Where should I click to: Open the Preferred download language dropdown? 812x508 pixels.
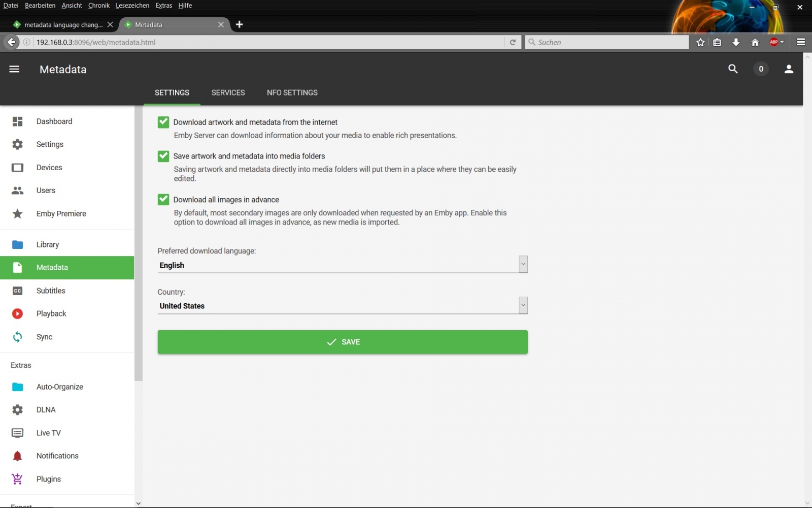tap(343, 265)
